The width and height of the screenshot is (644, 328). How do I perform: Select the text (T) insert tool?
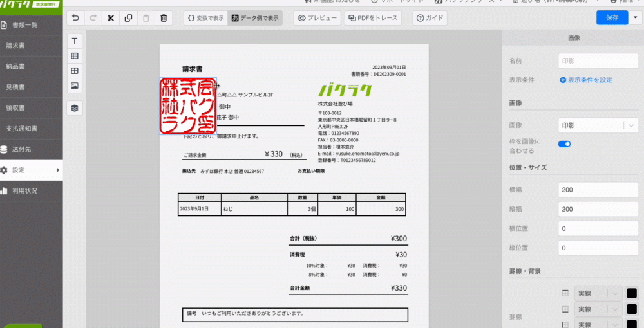tap(74, 41)
